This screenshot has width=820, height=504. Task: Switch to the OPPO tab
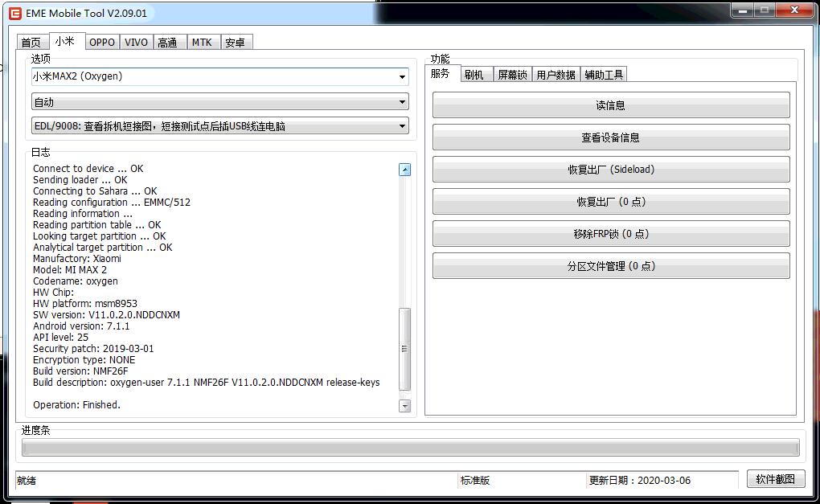(x=102, y=43)
